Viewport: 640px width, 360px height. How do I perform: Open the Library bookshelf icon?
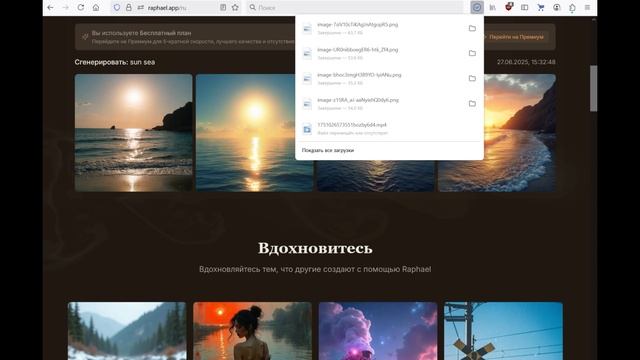[493, 7]
